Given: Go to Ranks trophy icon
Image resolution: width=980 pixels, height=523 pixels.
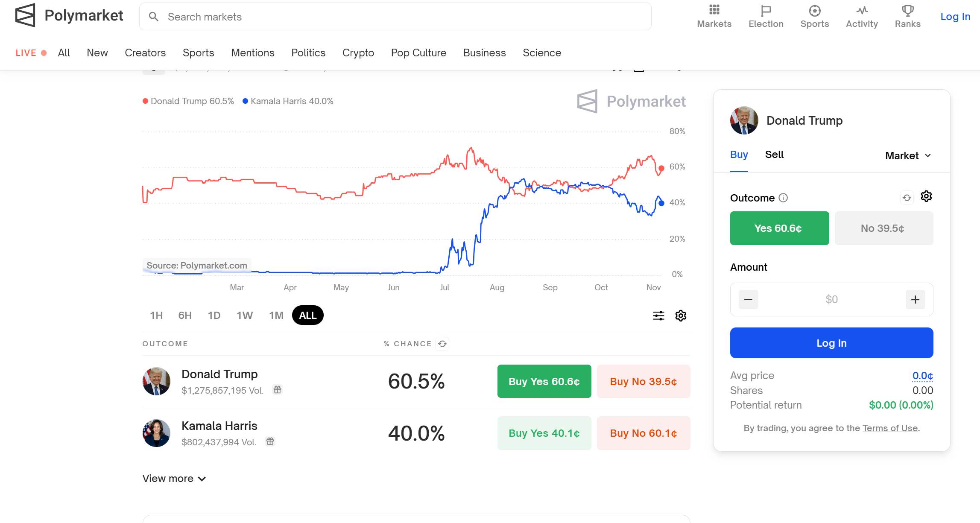Looking at the screenshot, I should click(x=907, y=10).
